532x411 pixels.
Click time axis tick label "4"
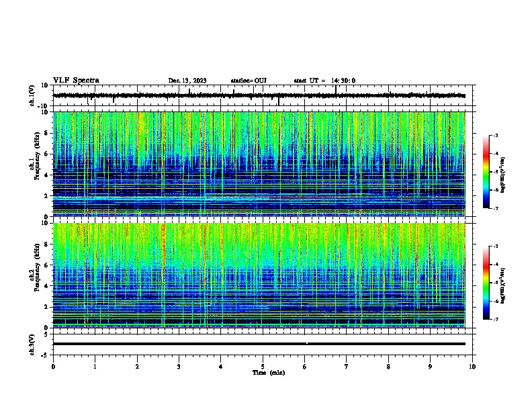click(x=221, y=367)
